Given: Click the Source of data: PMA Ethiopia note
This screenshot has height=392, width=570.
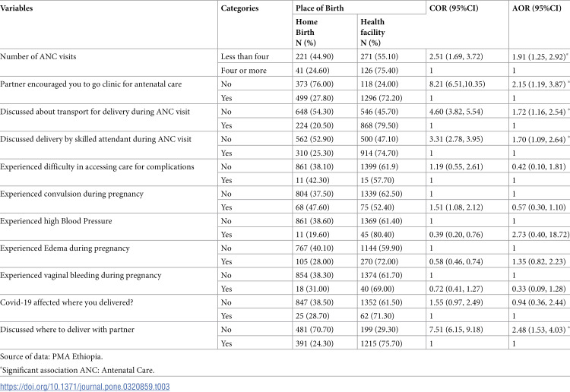Looking at the screenshot, I should (x=51, y=356).
